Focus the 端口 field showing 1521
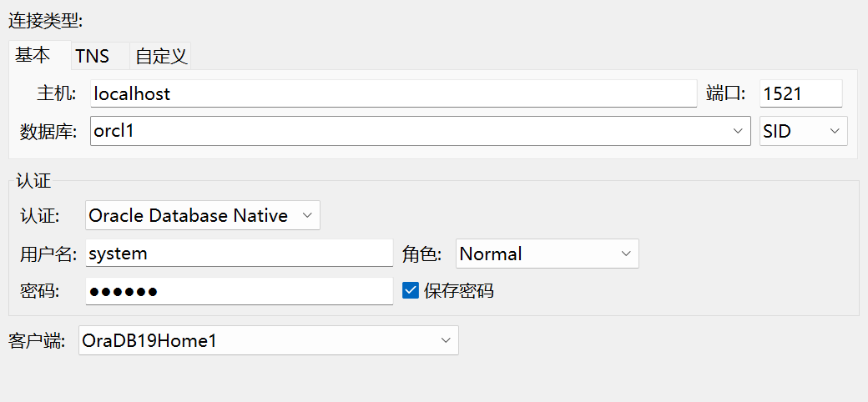 (800, 93)
